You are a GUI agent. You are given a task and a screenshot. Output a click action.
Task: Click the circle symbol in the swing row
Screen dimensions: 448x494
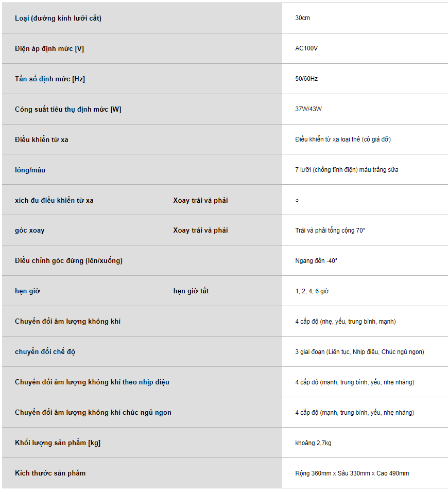[297, 200]
